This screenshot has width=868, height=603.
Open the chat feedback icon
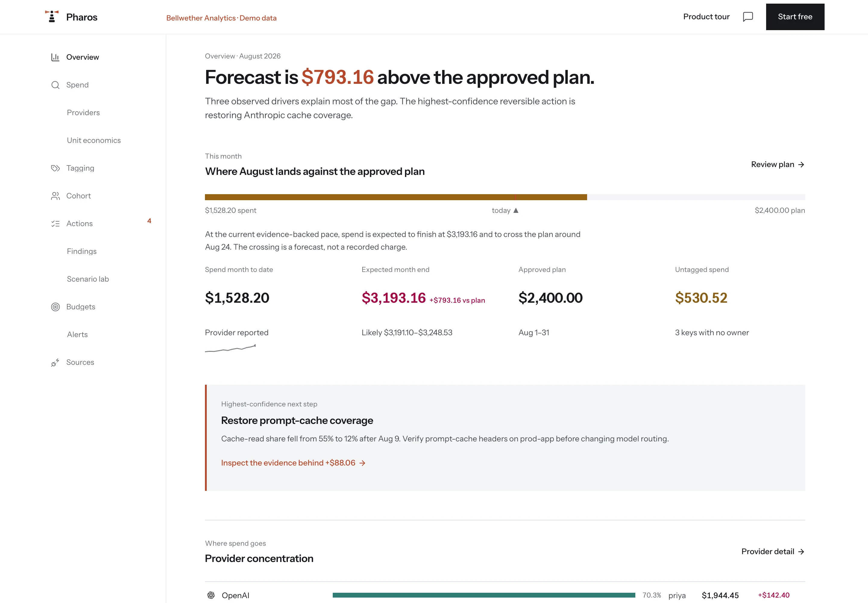pyautogui.click(x=747, y=17)
